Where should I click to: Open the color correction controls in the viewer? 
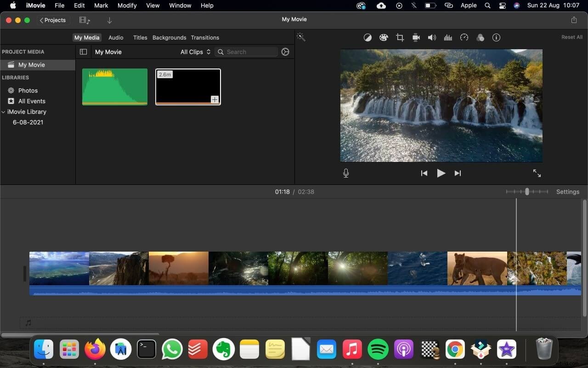[x=384, y=37]
